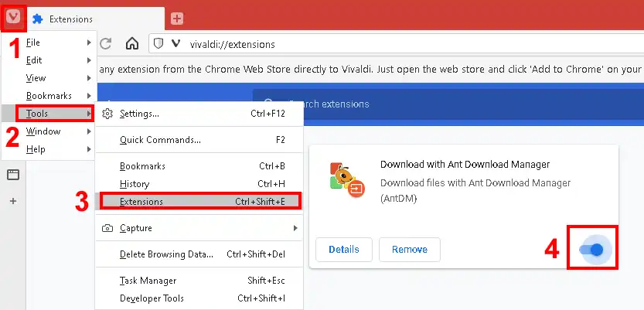Click the search magnifier in extensions bar
Image resolution: width=644 pixels, height=310 pixels.
tap(268, 104)
